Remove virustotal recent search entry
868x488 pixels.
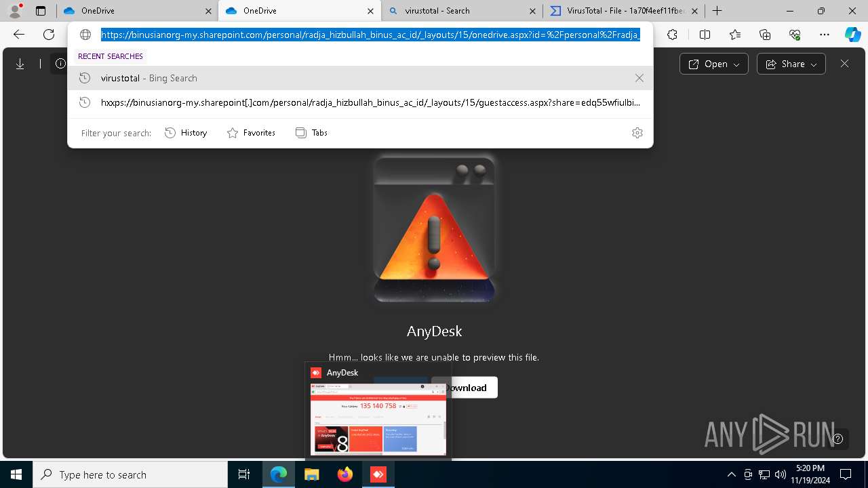point(639,78)
